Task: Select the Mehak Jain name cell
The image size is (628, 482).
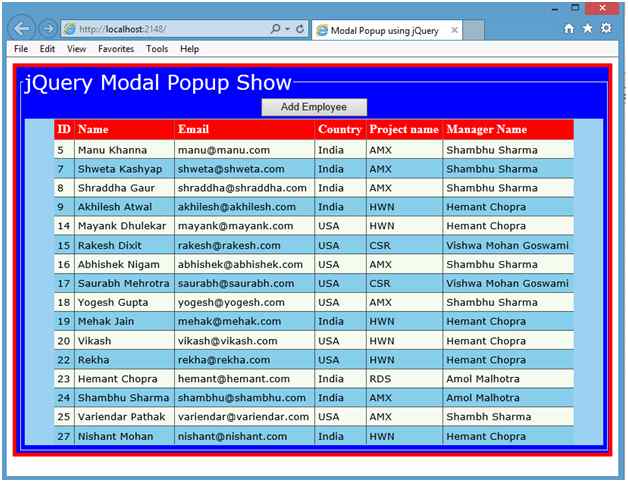Action: tap(124, 322)
